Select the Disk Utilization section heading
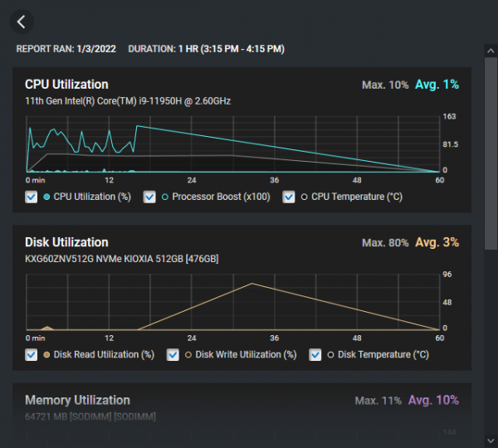498x448 pixels. [x=66, y=242]
